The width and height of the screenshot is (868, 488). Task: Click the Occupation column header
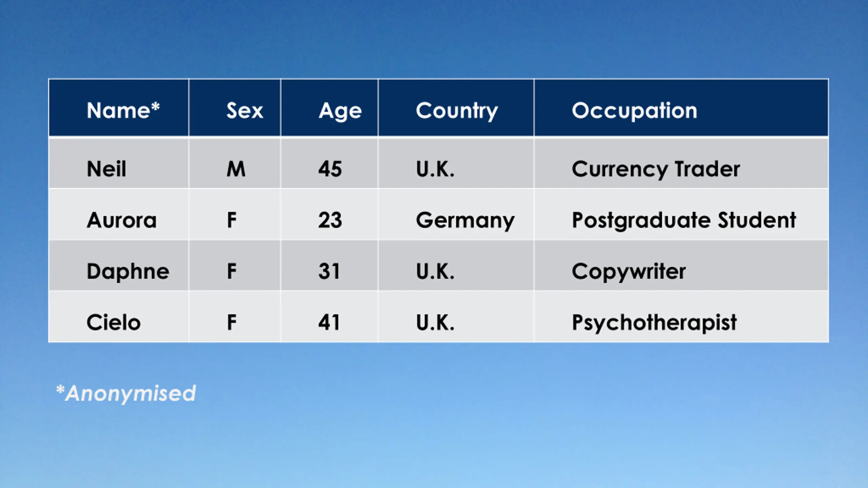[x=681, y=108]
